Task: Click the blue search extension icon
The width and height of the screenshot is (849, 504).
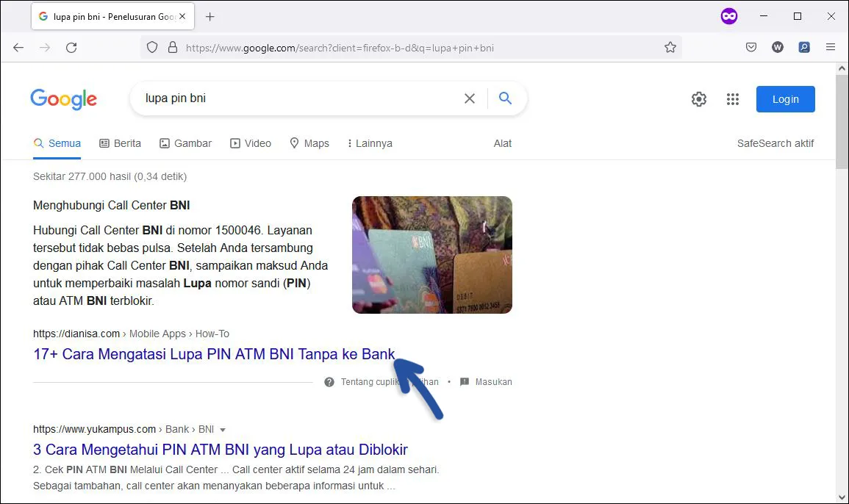Action: (x=804, y=47)
